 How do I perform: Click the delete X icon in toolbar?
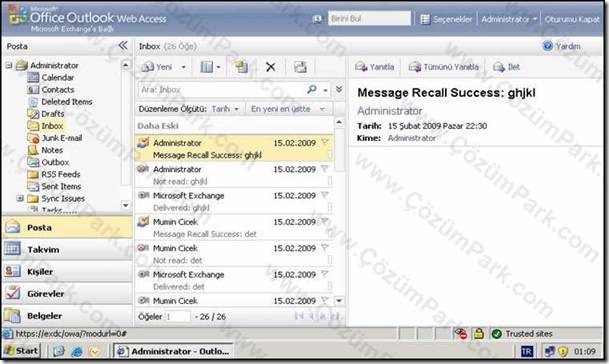(x=270, y=67)
